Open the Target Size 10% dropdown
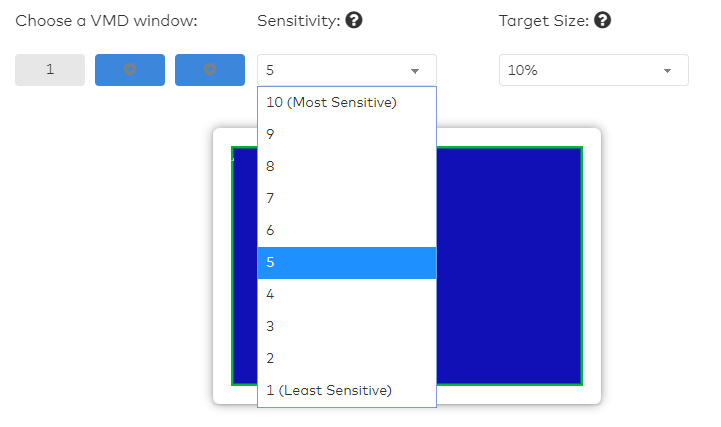This screenshot has height=427, width=721. [593, 71]
